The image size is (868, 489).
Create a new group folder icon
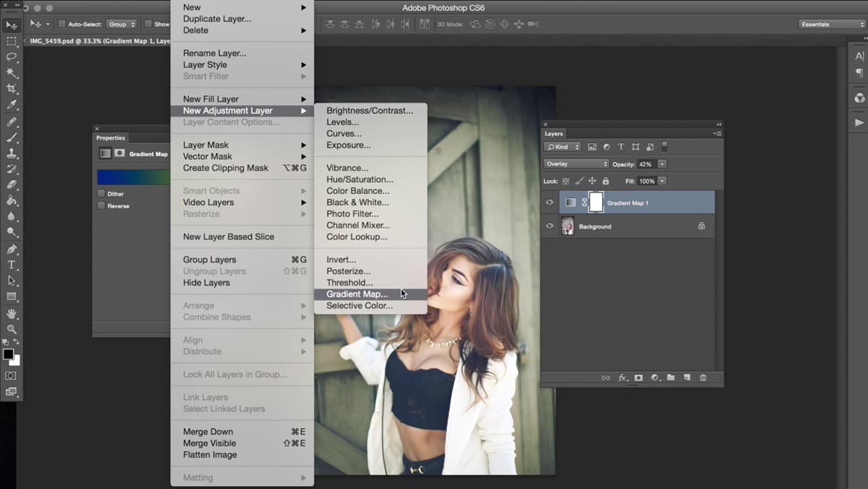(x=671, y=378)
